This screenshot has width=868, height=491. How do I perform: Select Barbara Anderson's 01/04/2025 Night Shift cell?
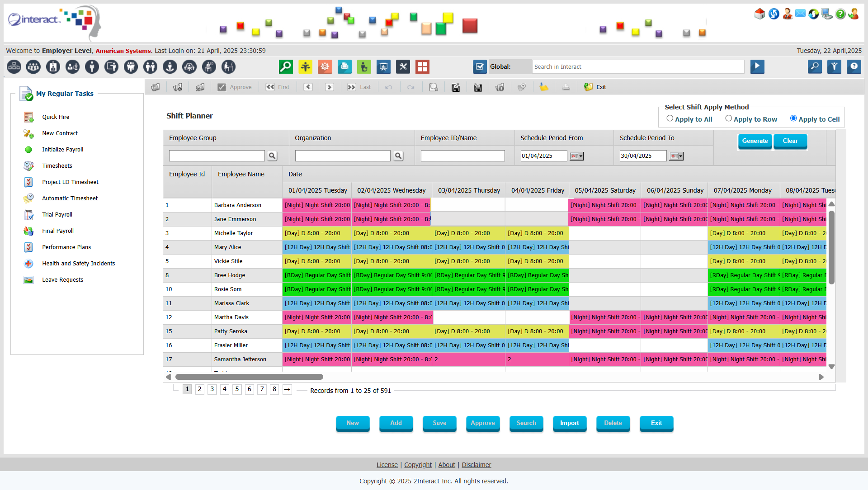(317, 205)
